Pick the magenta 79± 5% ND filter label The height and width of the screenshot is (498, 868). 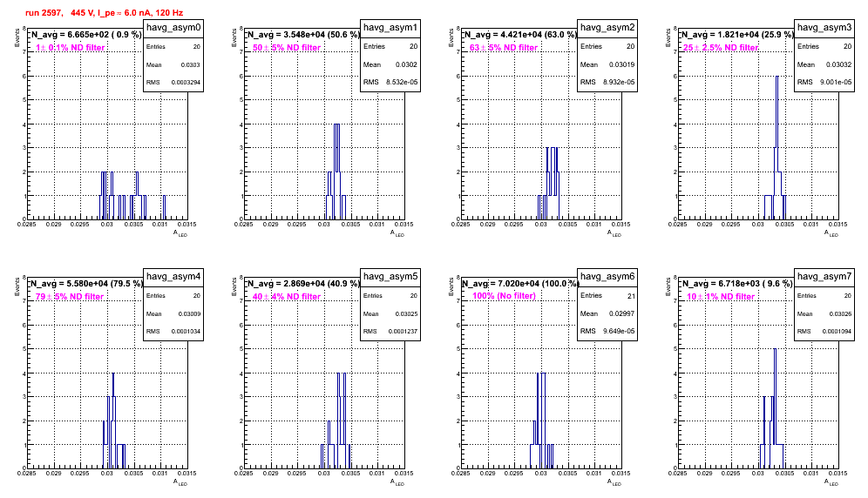click(70, 297)
